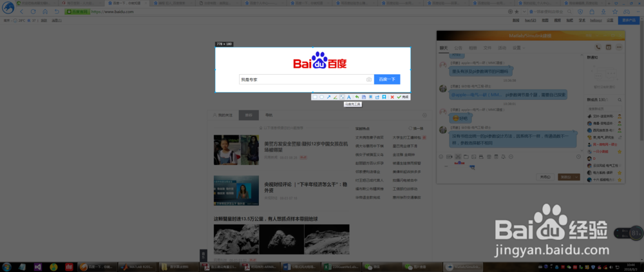Start a voice call with the phone icon
Viewport: 644px width, 272px height.
pyautogui.click(x=598, y=47)
